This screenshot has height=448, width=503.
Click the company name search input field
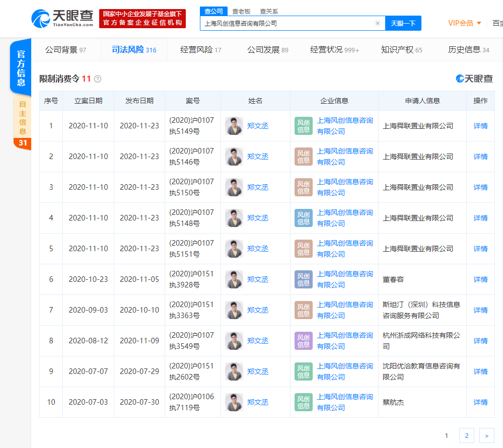click(287, 23)
